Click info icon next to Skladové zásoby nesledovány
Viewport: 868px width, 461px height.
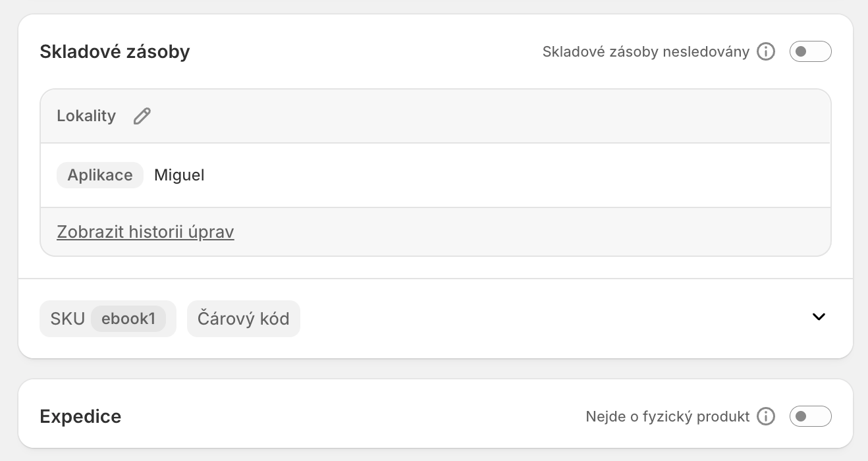click(765, 51)
